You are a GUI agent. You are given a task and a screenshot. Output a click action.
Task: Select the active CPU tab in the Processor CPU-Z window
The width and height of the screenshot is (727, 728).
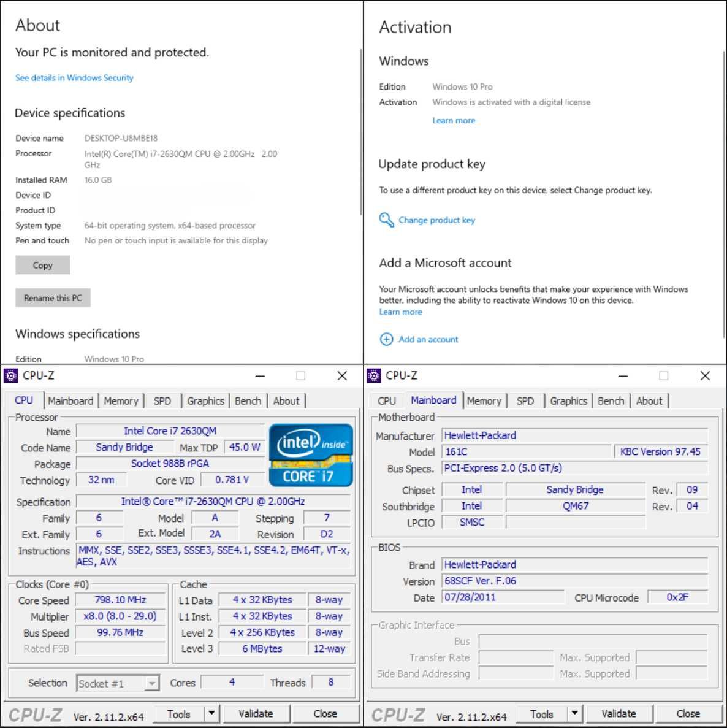point(24,400)
